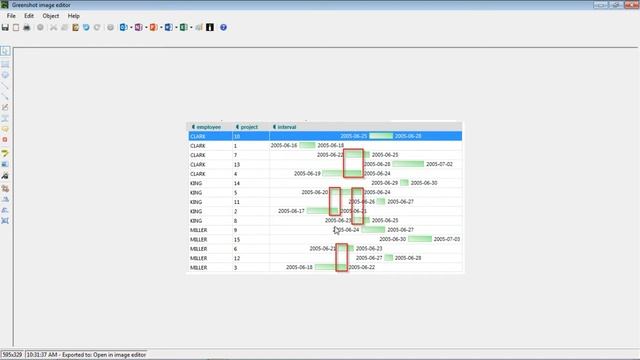640x360 pixels.
Task: Select the Draw line tool
Action: [5, 86]
